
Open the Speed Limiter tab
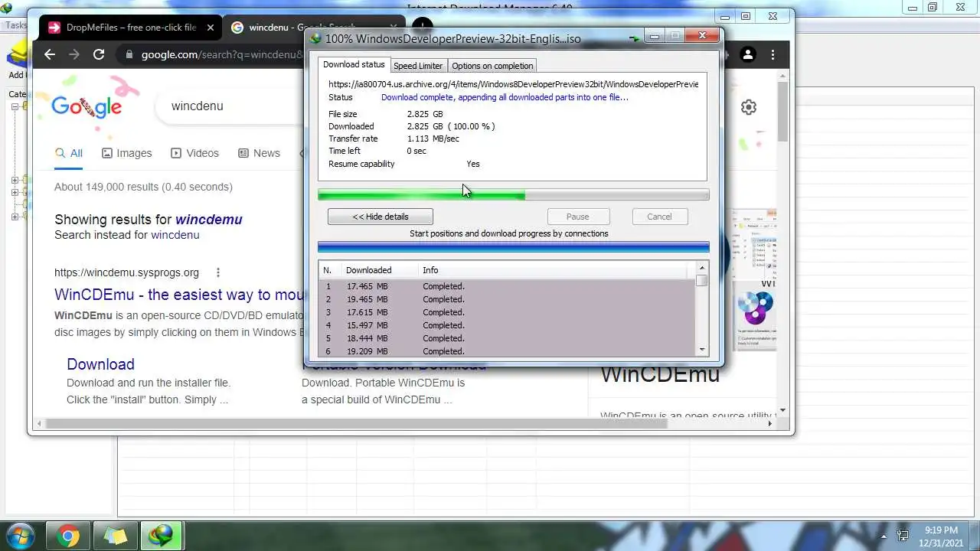[418, 66]
